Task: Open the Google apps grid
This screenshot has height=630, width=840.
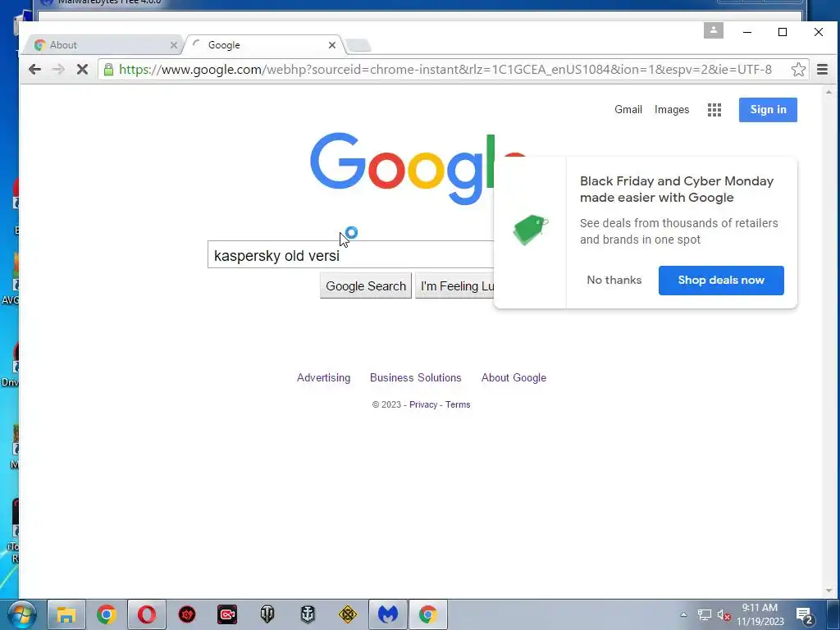Action: [714, 110]
